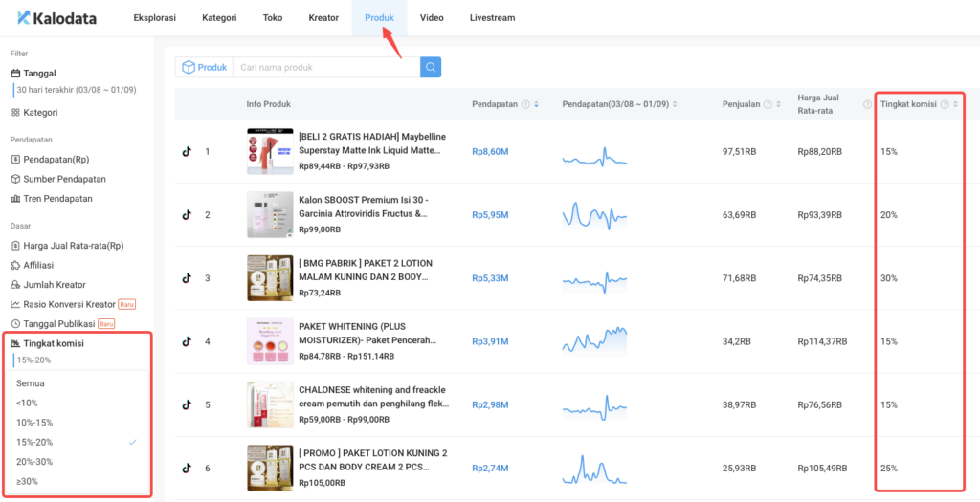Click the Tren Pendapatan chart icon
Screen dimensions: 980x502
(x=15, y=199)
